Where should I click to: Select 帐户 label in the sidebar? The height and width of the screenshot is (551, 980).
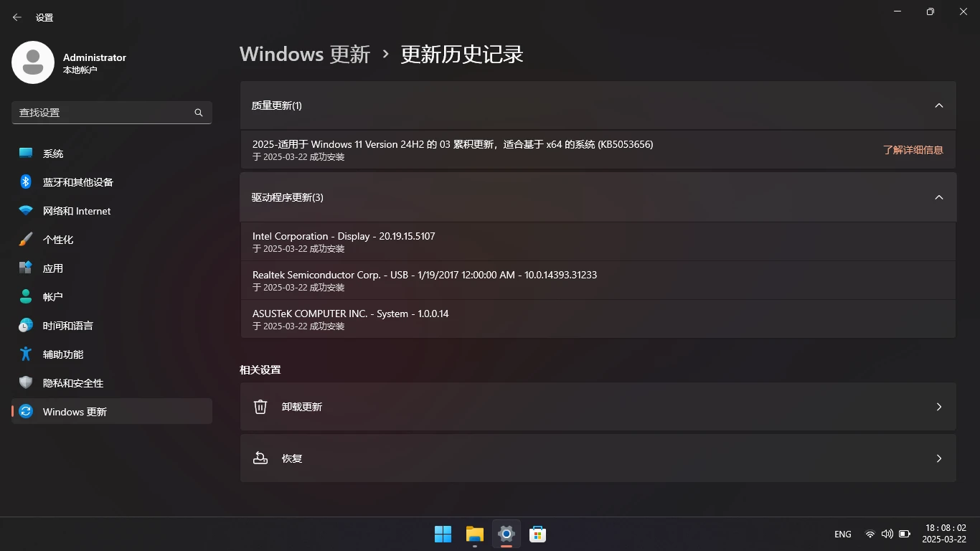click(53, 297)
